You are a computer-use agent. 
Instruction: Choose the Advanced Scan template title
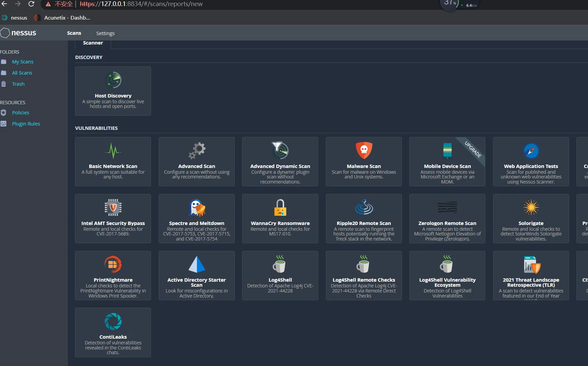[197, 166]
